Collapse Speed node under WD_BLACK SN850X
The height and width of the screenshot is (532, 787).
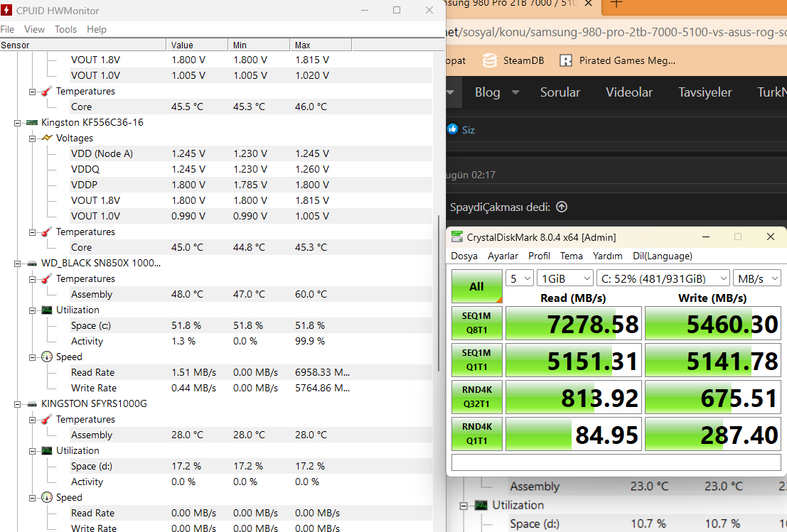point(32,357)
